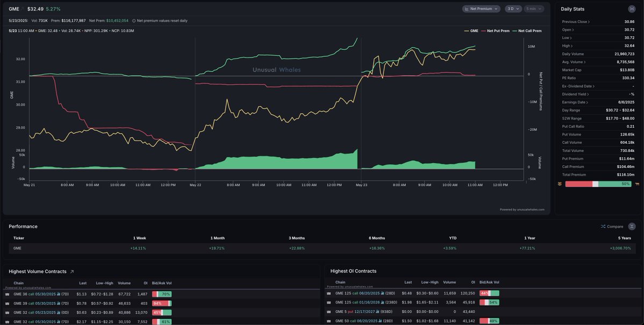Viewport: 644px width, 325px height.
Task: Click the GME price $32.49 in header
Action: [35, 9]
